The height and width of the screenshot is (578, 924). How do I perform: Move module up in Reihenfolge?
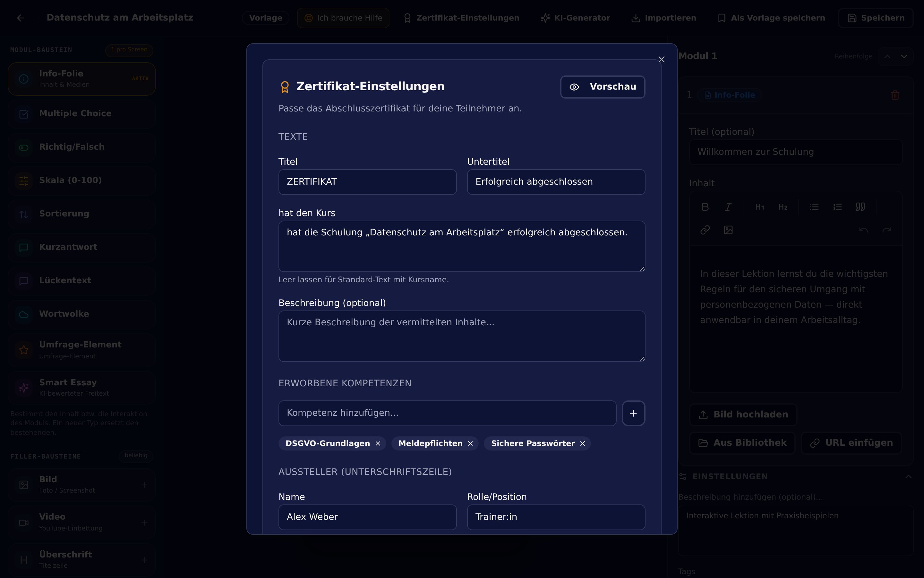tap(887, 57)
